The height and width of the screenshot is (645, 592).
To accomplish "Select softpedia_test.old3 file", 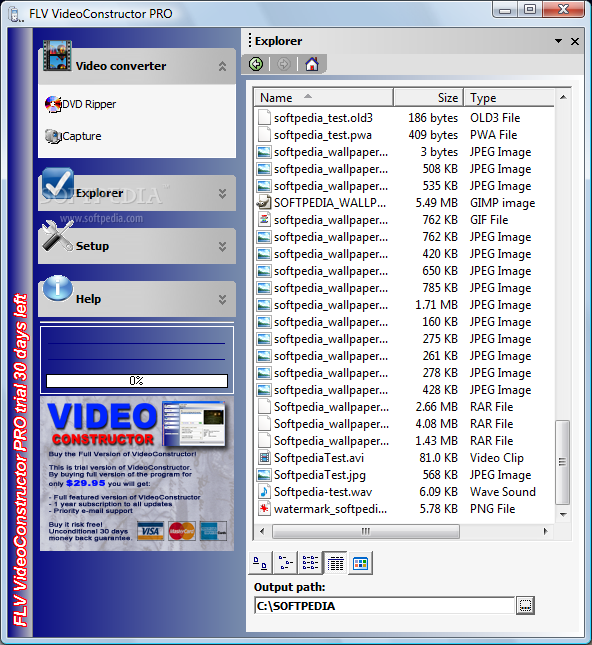I will pos(323,118).
